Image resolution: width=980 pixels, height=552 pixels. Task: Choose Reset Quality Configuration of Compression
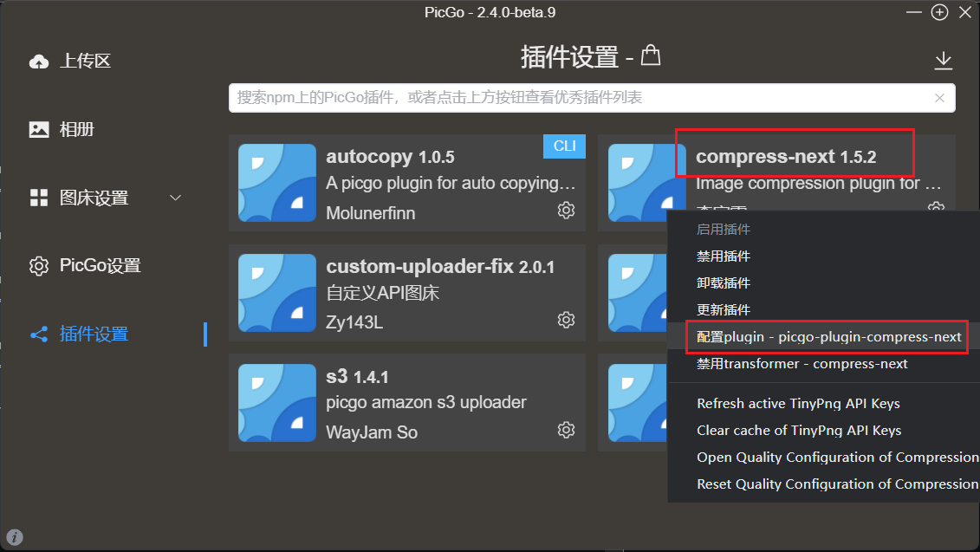tap(838, 484)
